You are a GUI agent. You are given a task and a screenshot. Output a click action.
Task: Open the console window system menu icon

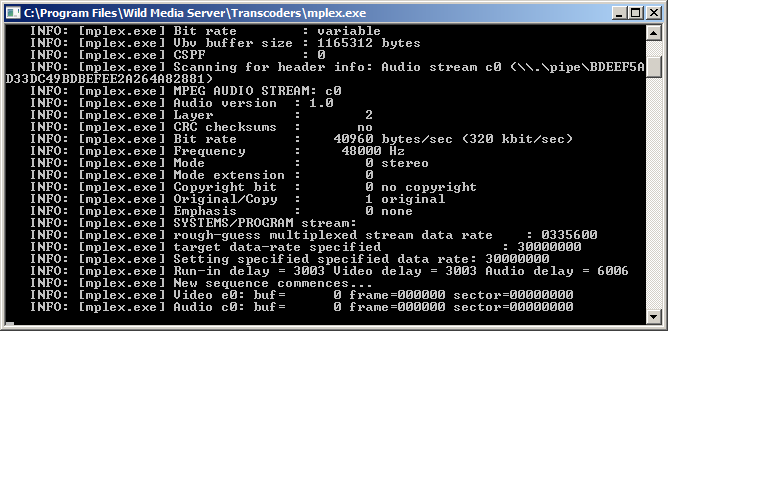point(13,13)
